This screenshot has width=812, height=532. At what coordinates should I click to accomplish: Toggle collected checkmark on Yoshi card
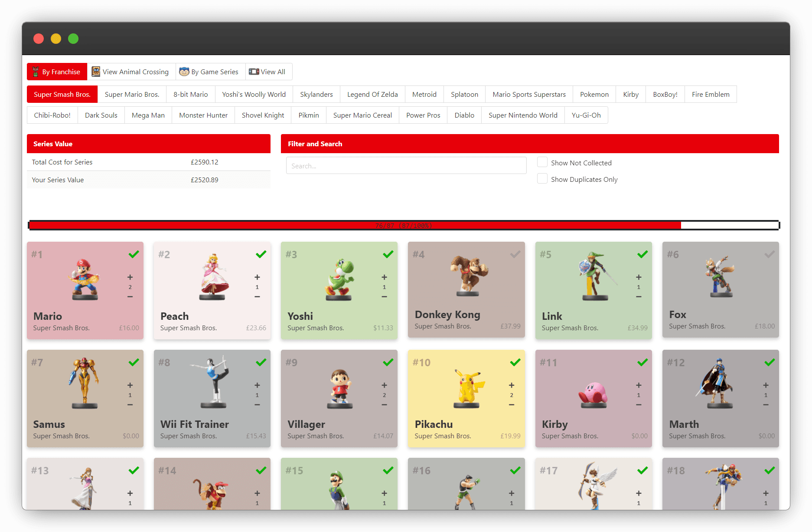pyautogui.click(x=388, y=254)
